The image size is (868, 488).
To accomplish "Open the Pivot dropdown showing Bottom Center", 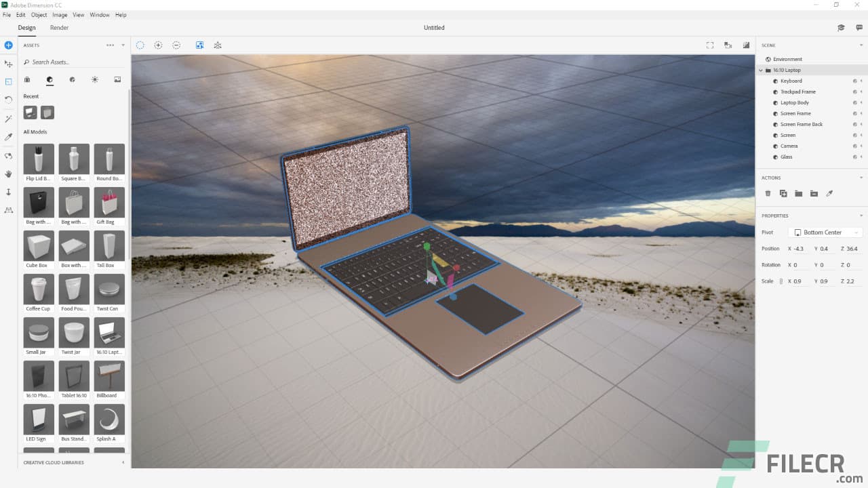I will pyautogui.click(x=825, y=232).
